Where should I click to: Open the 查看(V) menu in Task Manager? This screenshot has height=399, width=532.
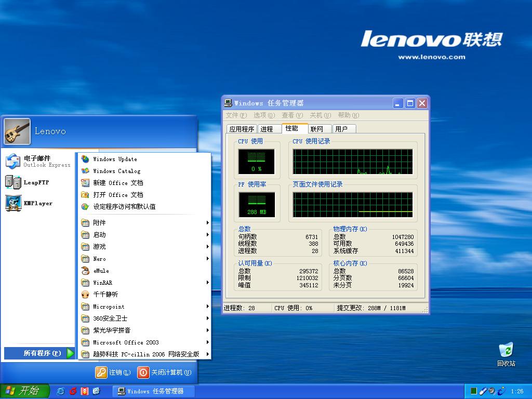pos(292,115)
